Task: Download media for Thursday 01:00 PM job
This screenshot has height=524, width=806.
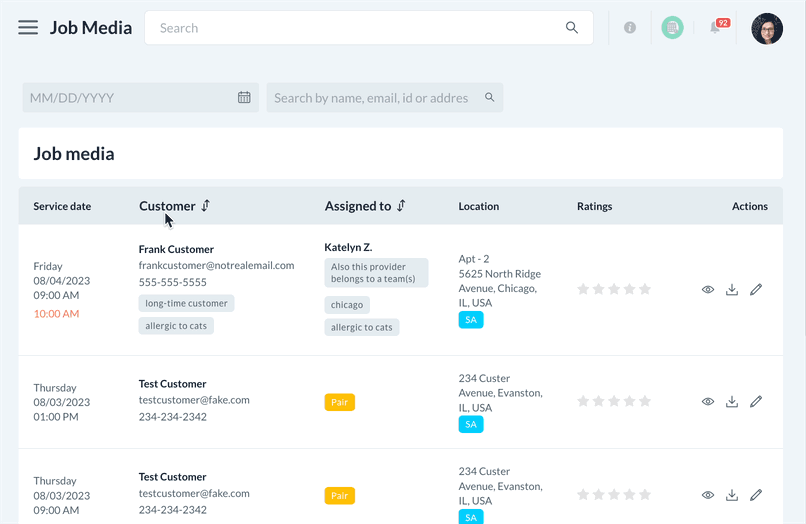Action: (732, 402)
